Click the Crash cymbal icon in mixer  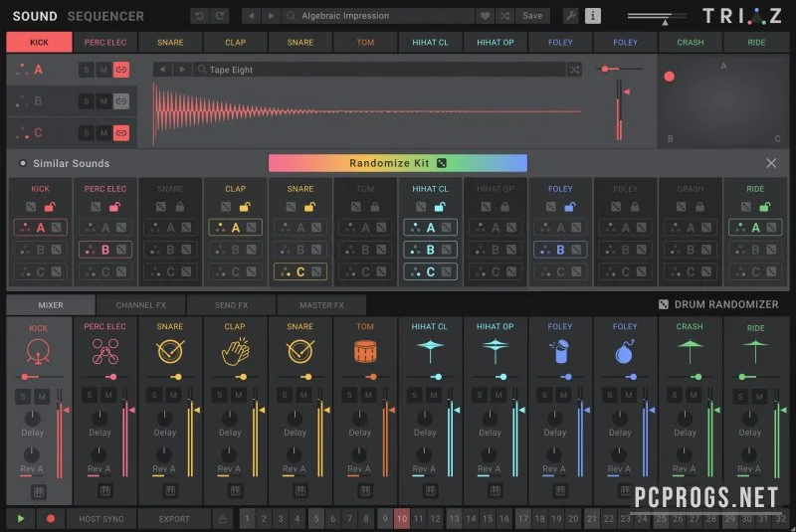[690, 351]
